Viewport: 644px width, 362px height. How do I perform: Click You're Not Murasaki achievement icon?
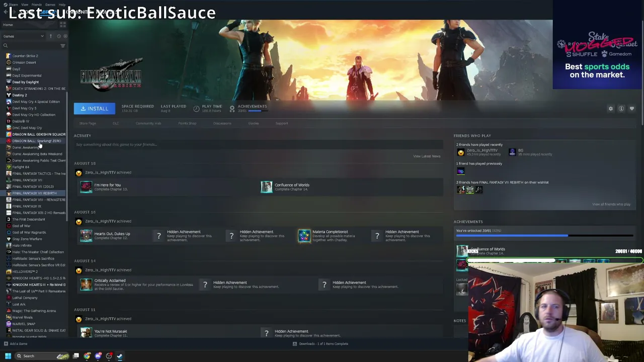[x=86, y=332]
